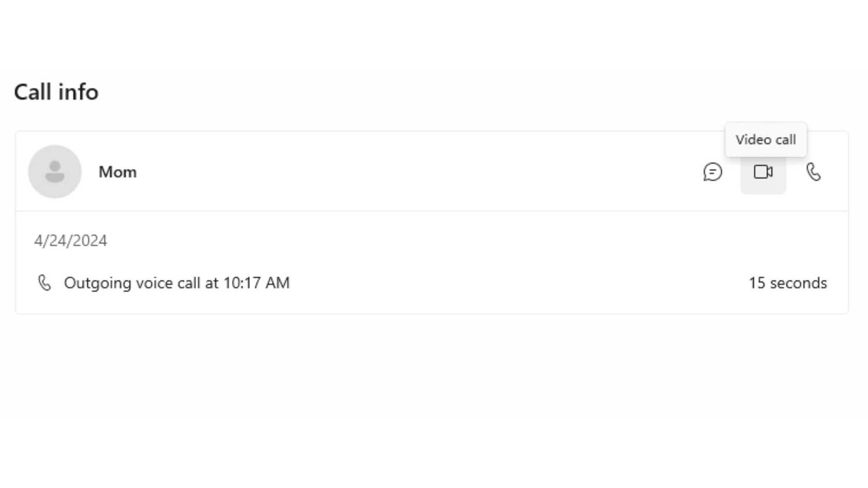This screenshot has height=488, width=868.
Task: Click Mom's profile avatar
Action: (x=55, y=172)
